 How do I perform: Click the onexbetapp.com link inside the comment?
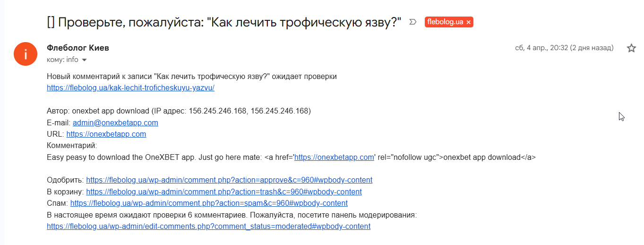click(x=334, y=157)
